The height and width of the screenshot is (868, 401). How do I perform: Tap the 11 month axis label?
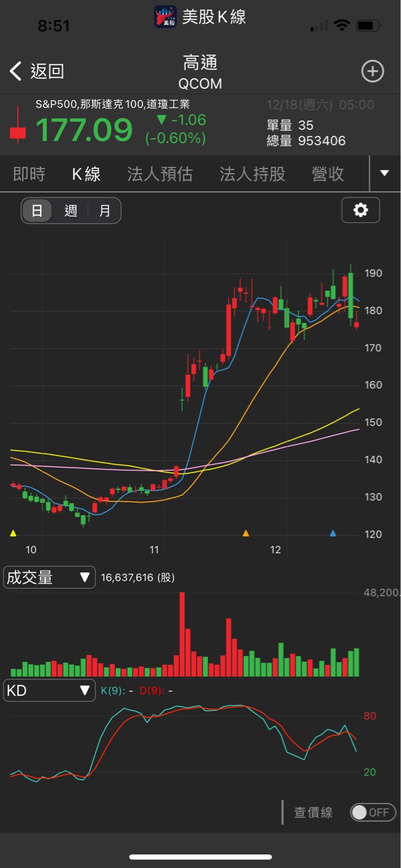point(154,550)
